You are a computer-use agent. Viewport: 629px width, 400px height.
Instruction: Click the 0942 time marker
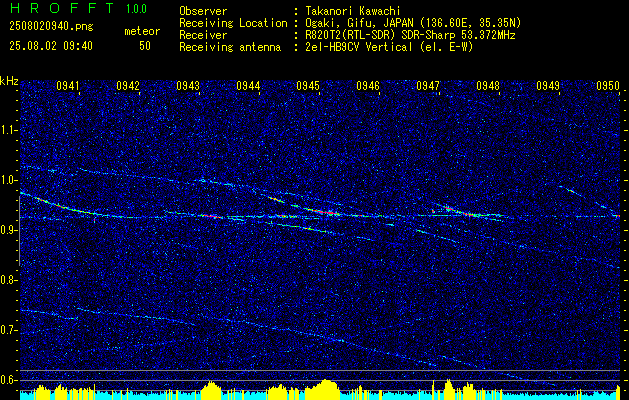(x=128, y=85)
